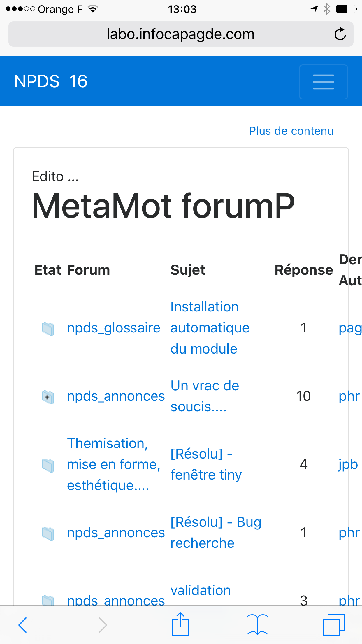Open the npds_glossaire forum
Screen dimensions: 362x644
[x=114, y=328]
